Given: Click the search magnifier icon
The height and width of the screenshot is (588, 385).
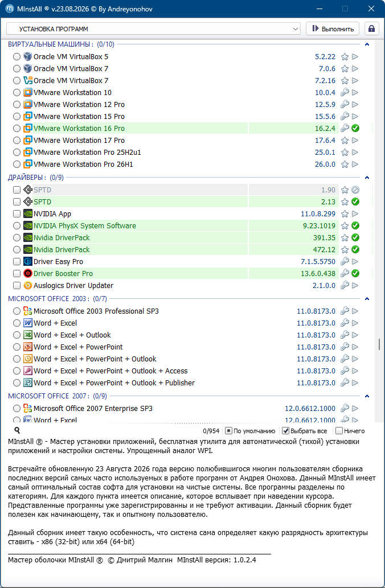Looking at the screenshot, I should click(x=17, y=430).
